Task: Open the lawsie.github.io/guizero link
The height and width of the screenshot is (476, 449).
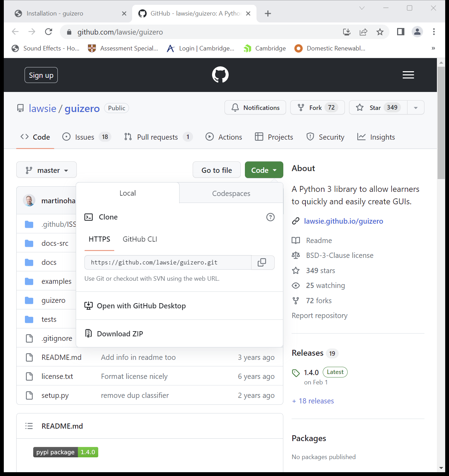Action: click(343, 221)
